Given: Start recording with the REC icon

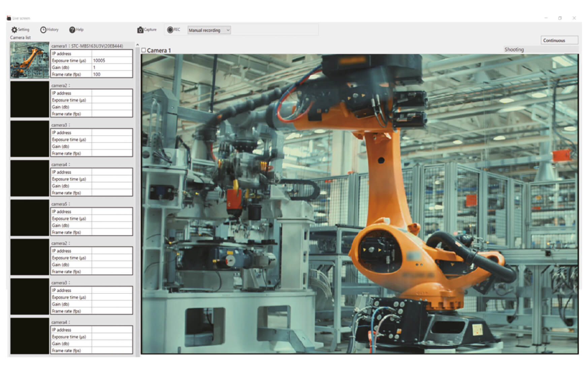Looking at the screenshot, I should 170,30.
